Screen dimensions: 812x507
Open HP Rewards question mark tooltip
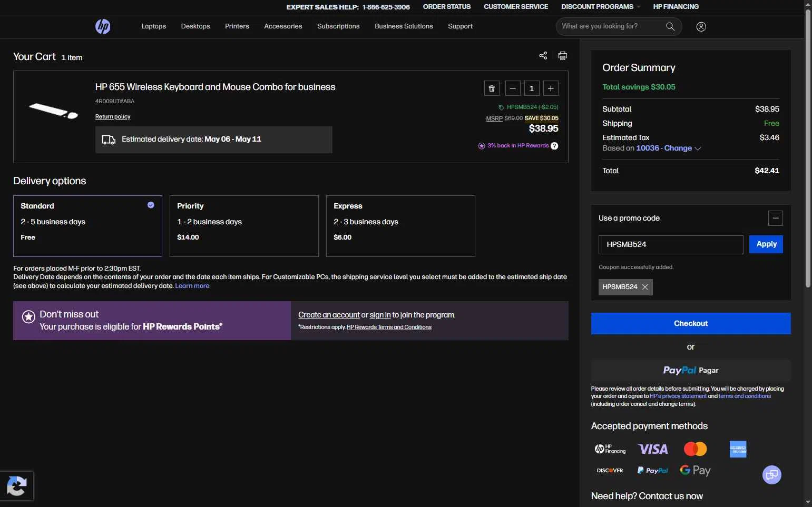pyautogui.click(x=554, y=146)
